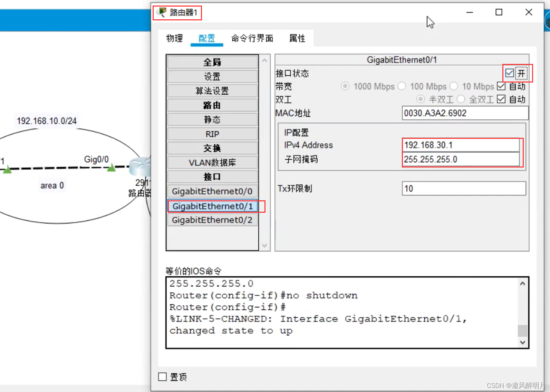Switch to the 配置 tab
The height and width of the screenshot is (392, 550).
pos(207,38)
